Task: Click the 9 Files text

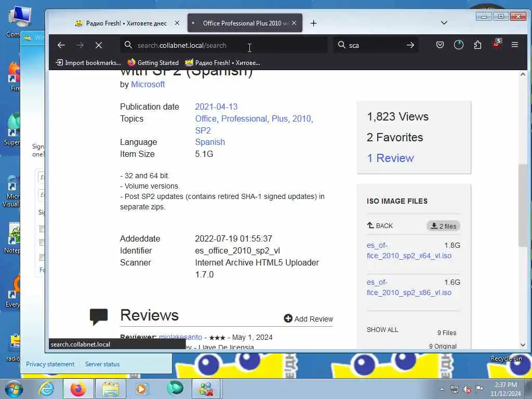Action: pos(447,333)
